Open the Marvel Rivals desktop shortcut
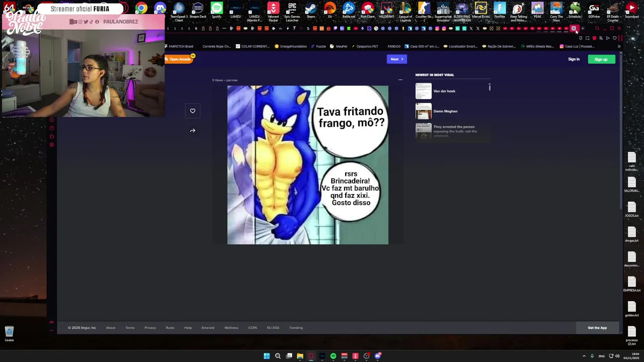644x362 pixels. 480,11
